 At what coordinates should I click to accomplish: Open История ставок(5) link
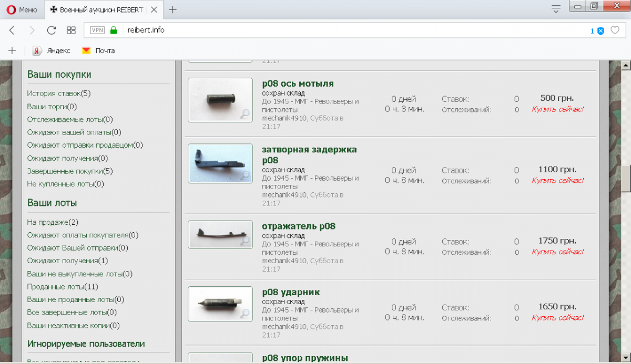click(x=59, y=93)
